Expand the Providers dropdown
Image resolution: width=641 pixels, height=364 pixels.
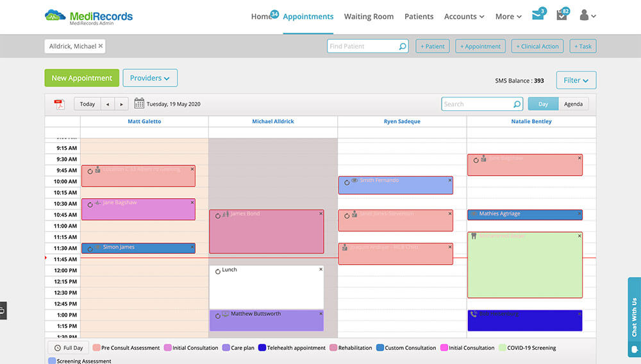[150, 78]
